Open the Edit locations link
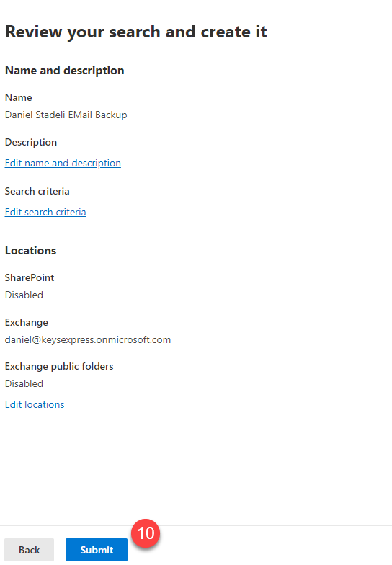 click(35, 405)
